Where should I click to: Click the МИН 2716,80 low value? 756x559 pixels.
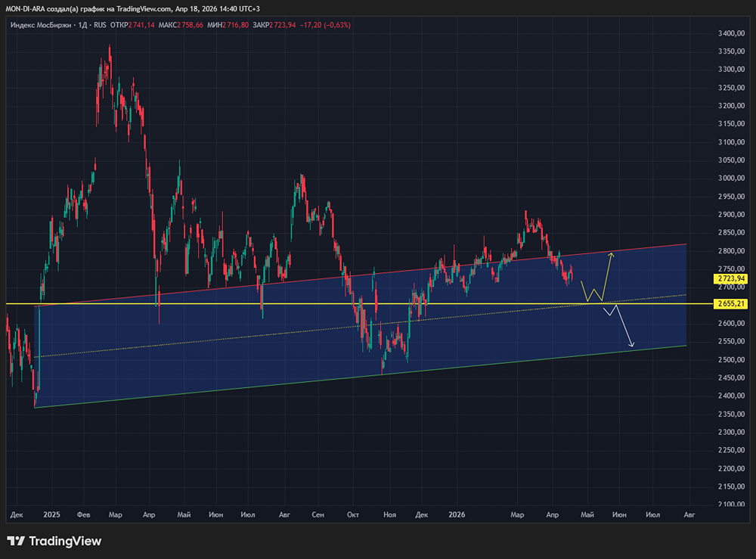tap(228, 25)
